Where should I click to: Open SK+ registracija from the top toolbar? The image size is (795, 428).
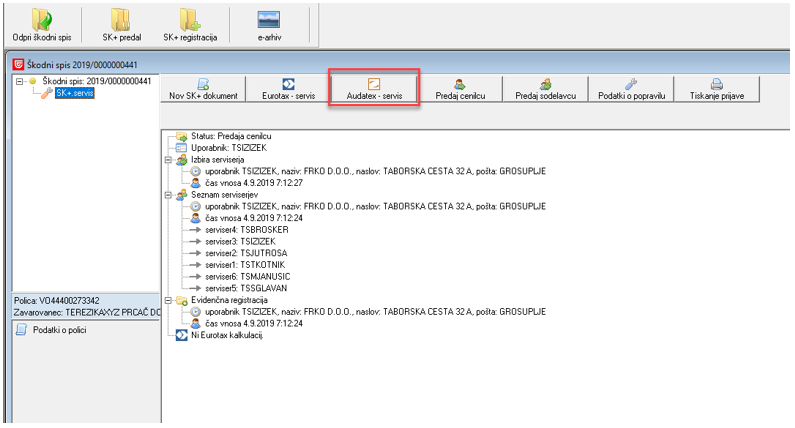click(187, 21)
